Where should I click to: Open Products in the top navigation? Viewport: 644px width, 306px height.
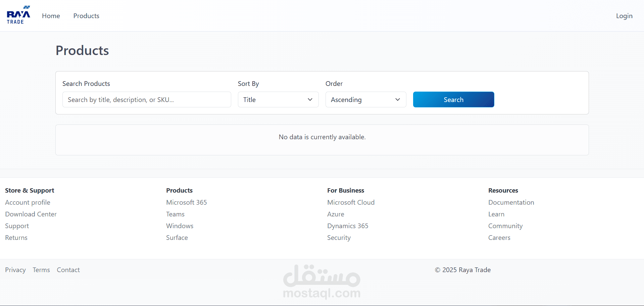click(x=86, y=16)
